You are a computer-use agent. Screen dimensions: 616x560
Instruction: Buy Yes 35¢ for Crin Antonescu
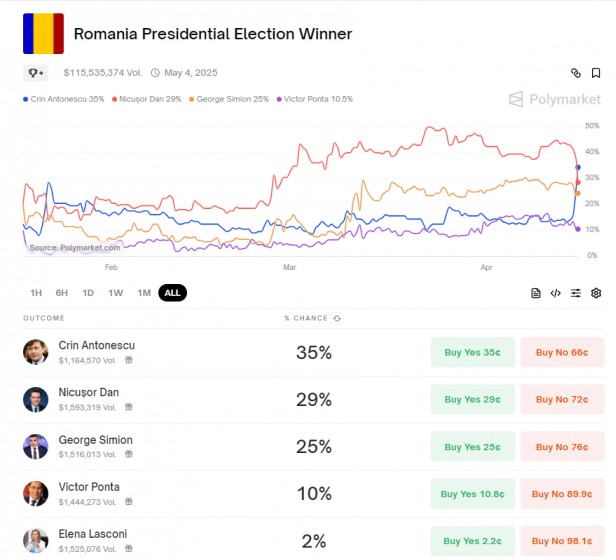point(472,352)
